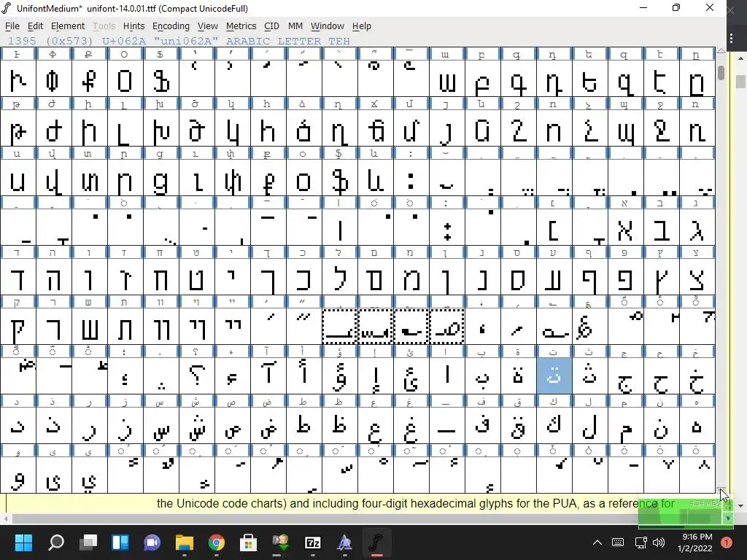
Task: Open the Metrics menu
Action: pos(241,26)
